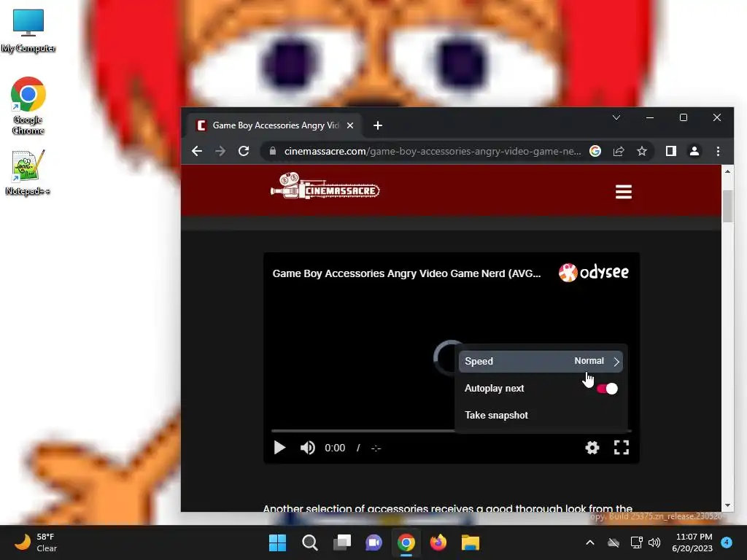Select the Game Boy Accessories tab
The height and width of the screenshot is (560, 747).
coord(275,125)
